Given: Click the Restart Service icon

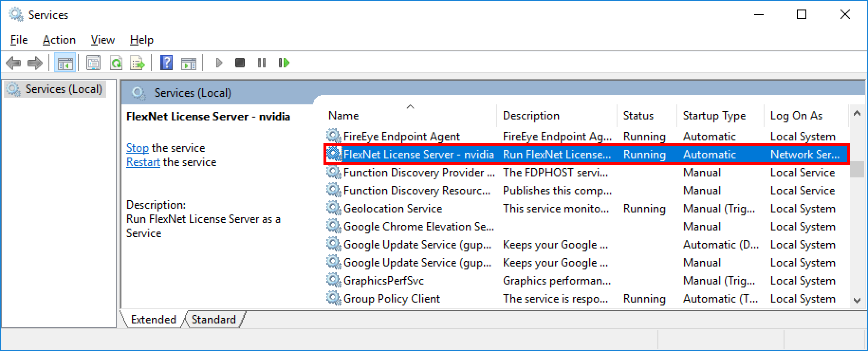Looking at the screenshot, I should pyautogui.click(x=284, y=63).
